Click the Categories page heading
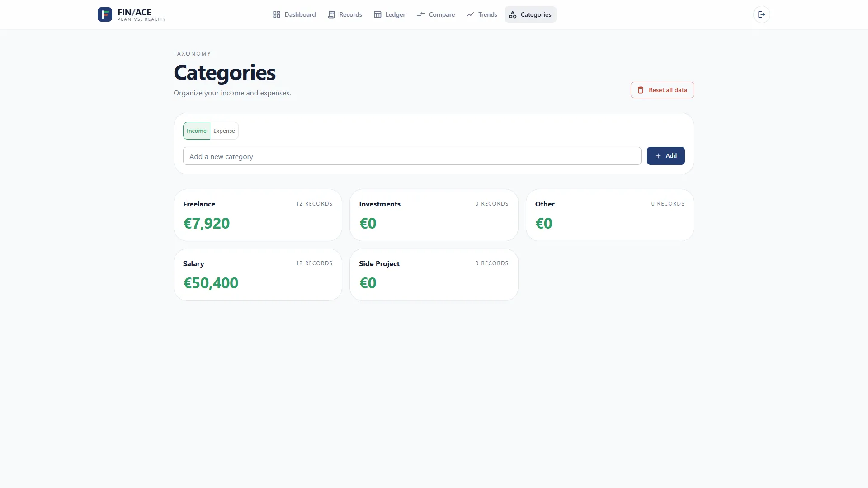This screenshot has height=488, width=868. (x=225, y=73)
